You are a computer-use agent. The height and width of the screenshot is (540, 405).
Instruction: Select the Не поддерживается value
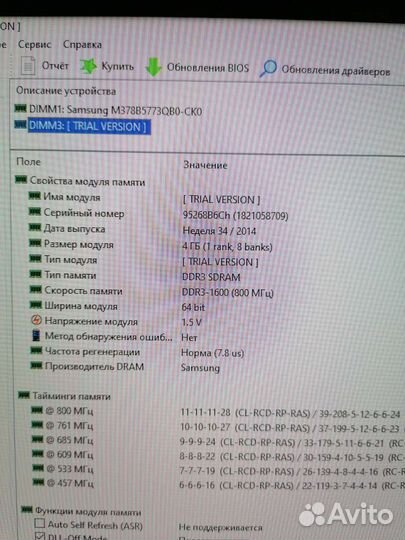point(220,527)
